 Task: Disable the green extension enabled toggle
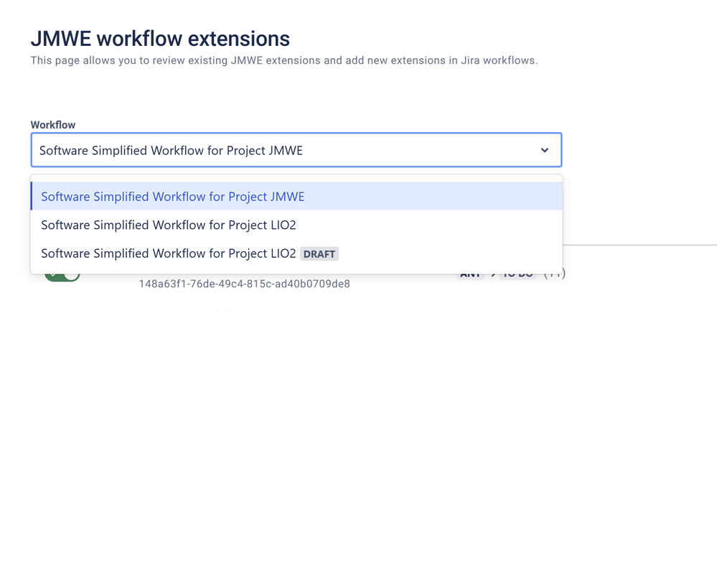point(61,273)
